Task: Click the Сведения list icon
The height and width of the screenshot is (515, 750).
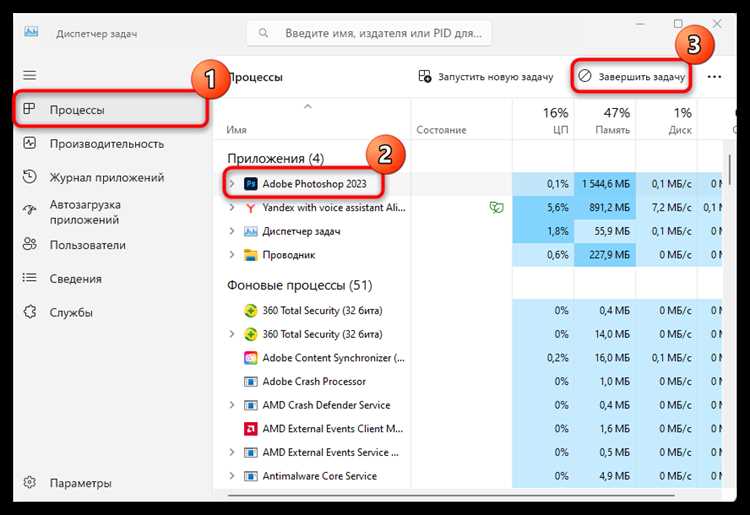Action: [x=30, y=278]
